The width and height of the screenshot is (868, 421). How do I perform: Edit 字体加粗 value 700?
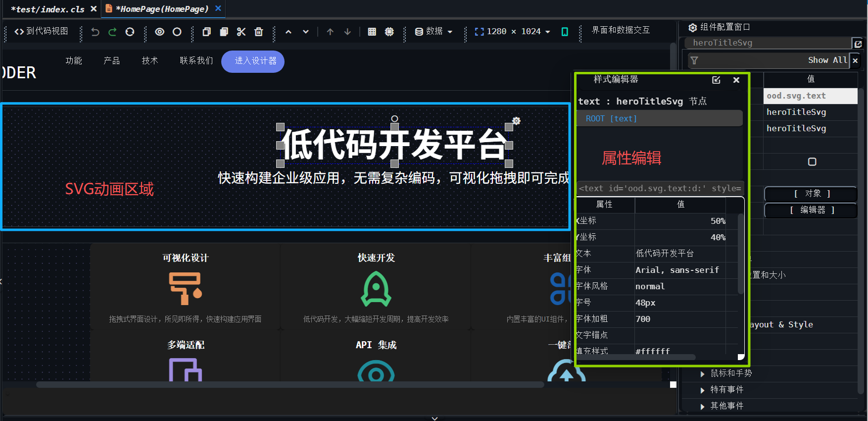pyautogui.click(x=680, y=319)
